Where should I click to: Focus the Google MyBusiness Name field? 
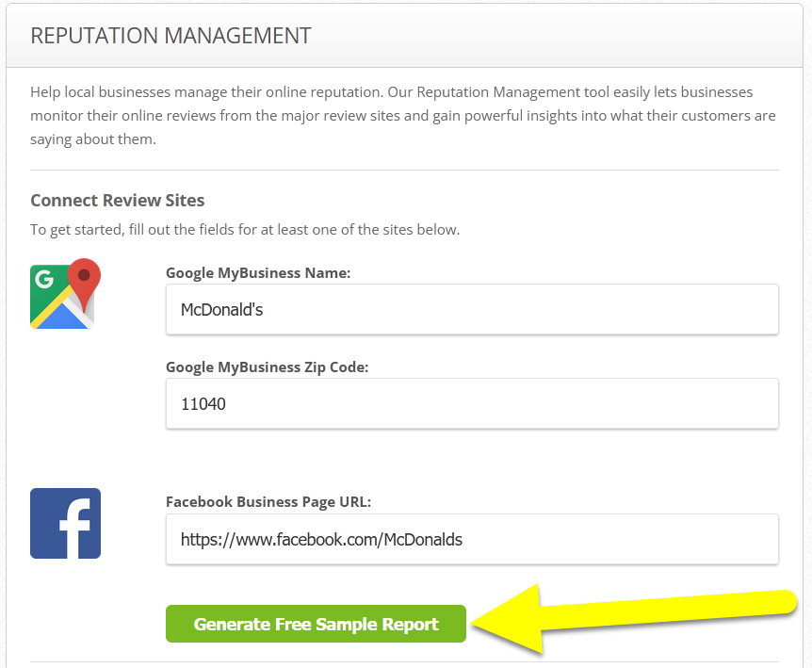[x=472, y=309]
